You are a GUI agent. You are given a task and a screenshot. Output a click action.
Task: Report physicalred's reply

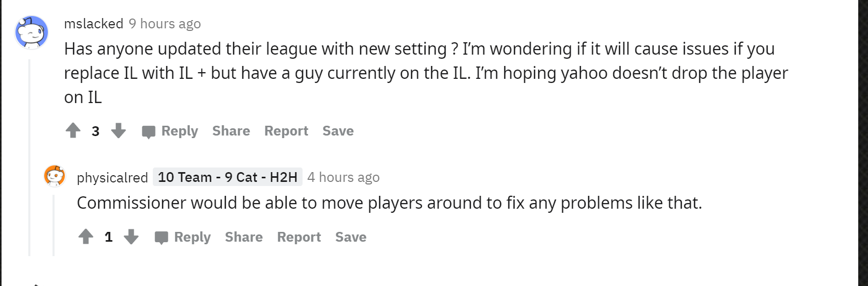(299, 237)
